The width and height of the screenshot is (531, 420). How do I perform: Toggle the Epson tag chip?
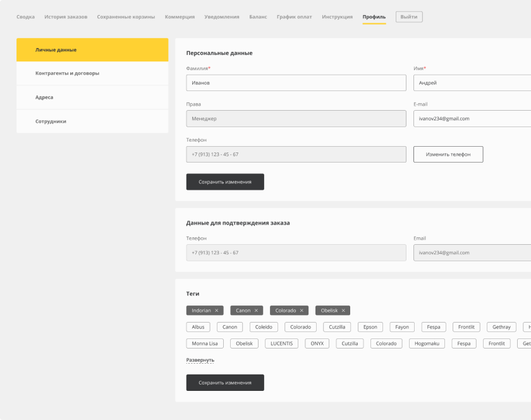point(370,327)
